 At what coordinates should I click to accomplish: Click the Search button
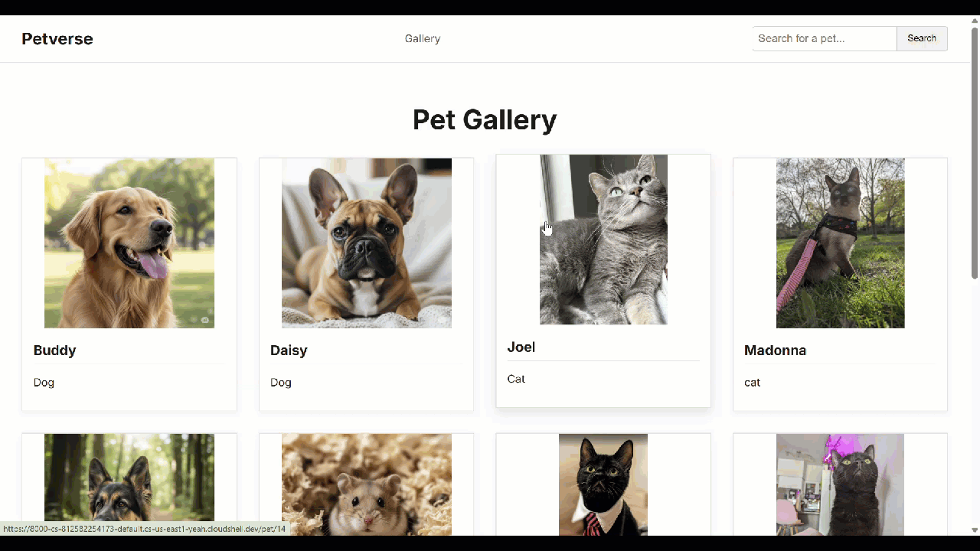(x=922, y=38)
